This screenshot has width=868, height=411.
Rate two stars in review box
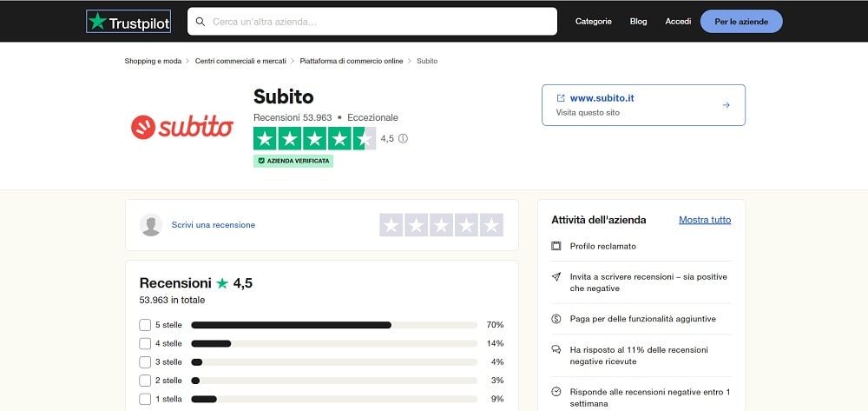[x=417, y=225]
